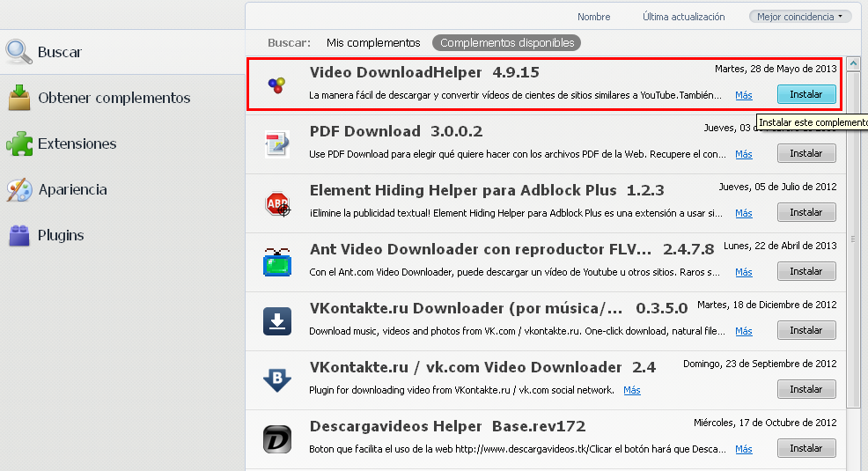
Task: Click the date Miércoles, 17 de Octubre de 2012
Action: click(x=765, y=423)
